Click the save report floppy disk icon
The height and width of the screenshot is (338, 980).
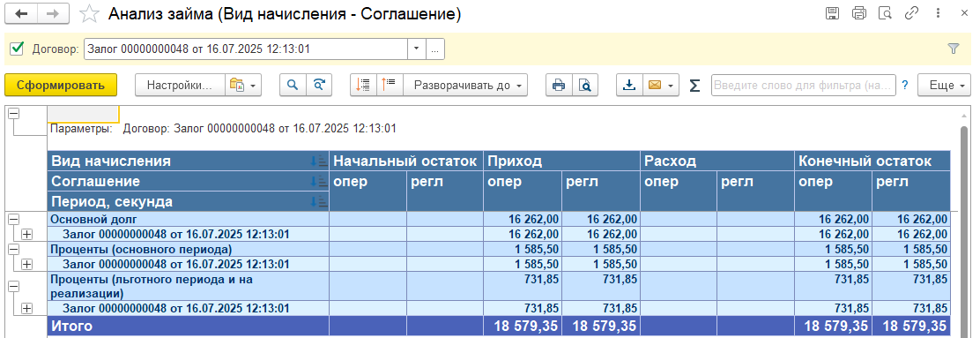832,13
